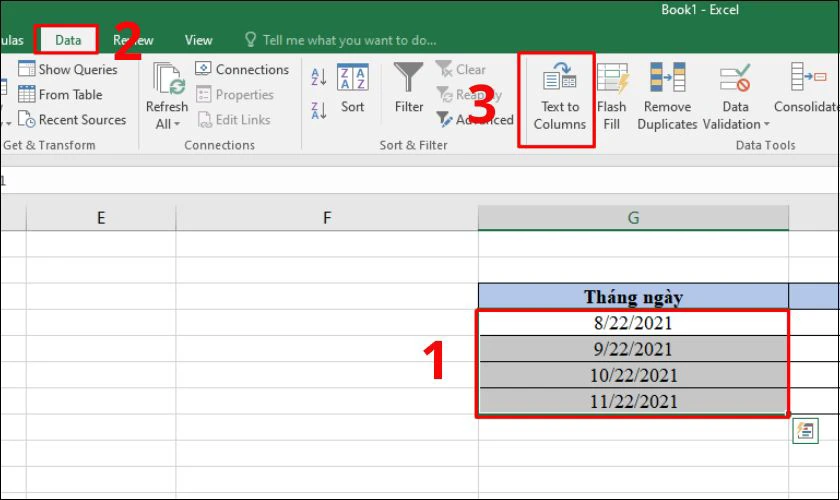Open the Data ribbon tab
Viewport: 840px width, 500px height.
68,40
